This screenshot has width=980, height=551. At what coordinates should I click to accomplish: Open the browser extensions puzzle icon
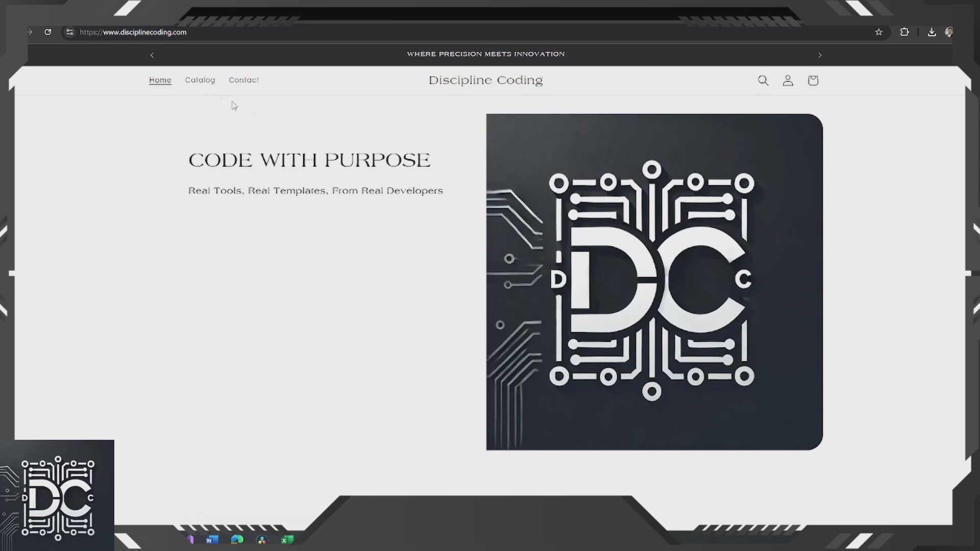[904, 32]
